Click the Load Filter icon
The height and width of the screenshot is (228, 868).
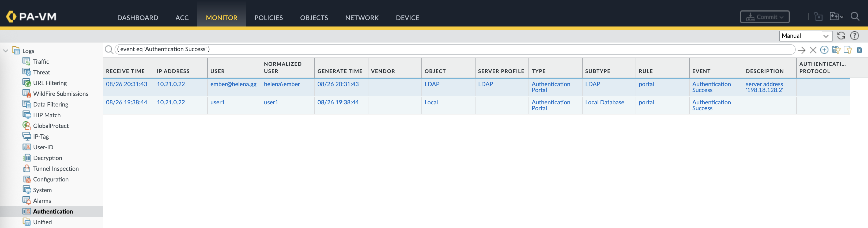847,50
